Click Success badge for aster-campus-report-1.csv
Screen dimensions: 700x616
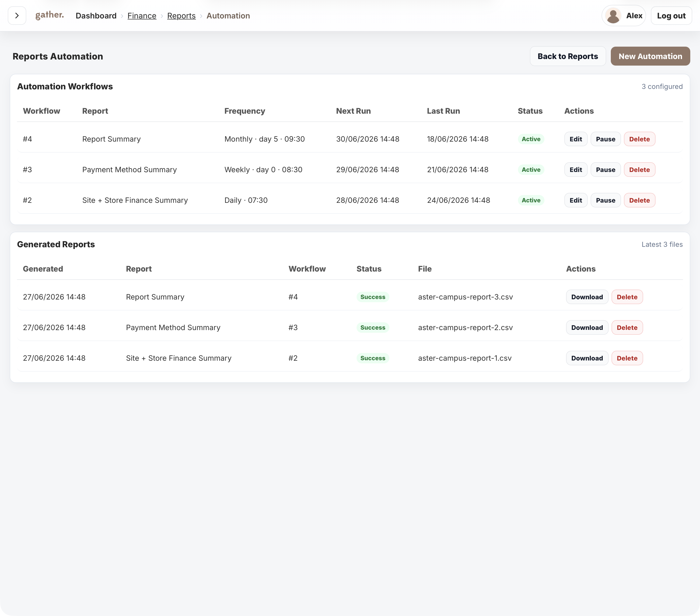tap(373, 358)
